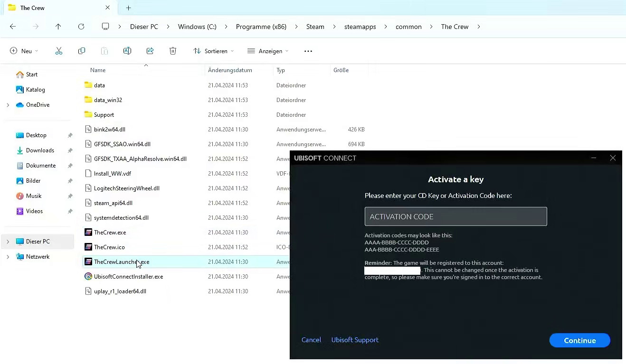Close the Ubisoft Connect window
The height and width of the screenshot is (364, 626).
[613, 158]
